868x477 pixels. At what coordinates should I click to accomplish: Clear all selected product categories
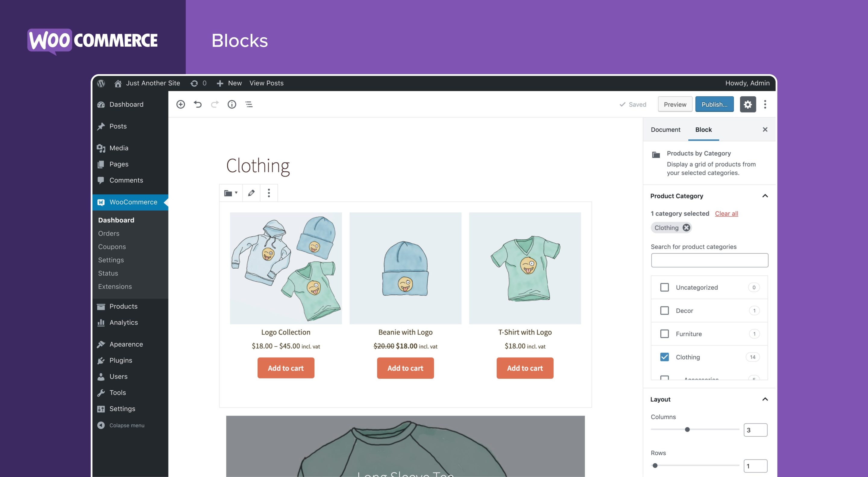[726, 213]
